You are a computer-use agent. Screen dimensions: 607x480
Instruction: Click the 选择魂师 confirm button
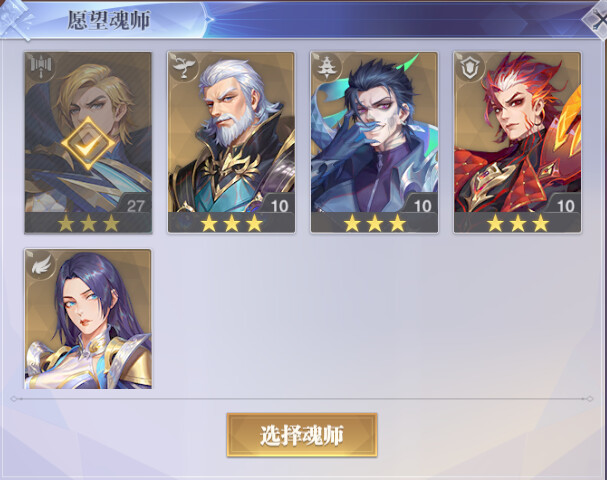click(302, 435)
